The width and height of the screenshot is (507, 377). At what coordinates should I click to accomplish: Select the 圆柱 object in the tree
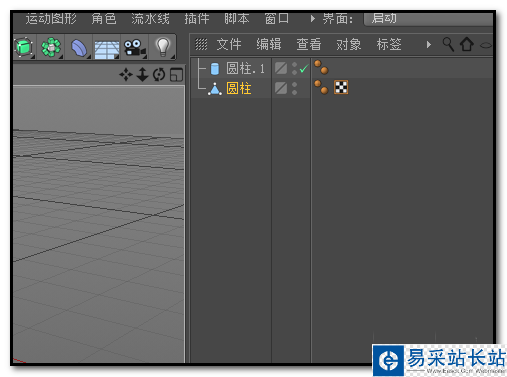[238, 89]
